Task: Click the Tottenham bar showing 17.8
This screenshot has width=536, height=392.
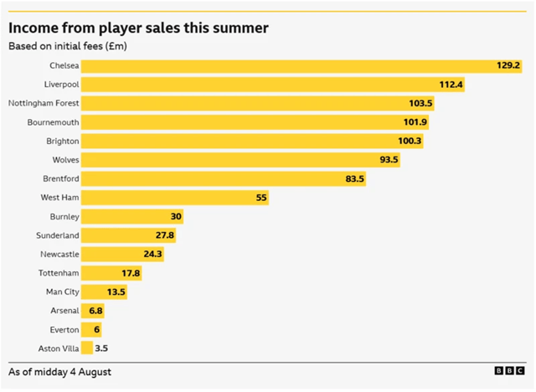Action: 111,273
